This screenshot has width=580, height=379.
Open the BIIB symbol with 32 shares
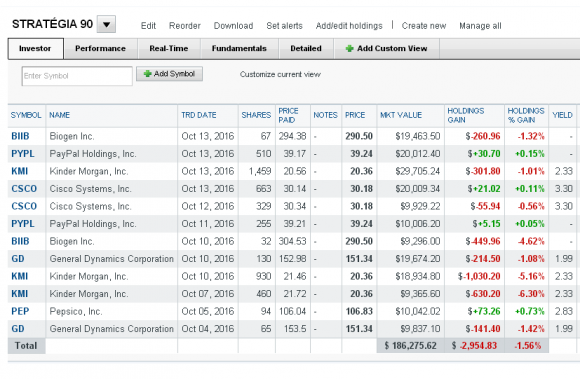20,241
